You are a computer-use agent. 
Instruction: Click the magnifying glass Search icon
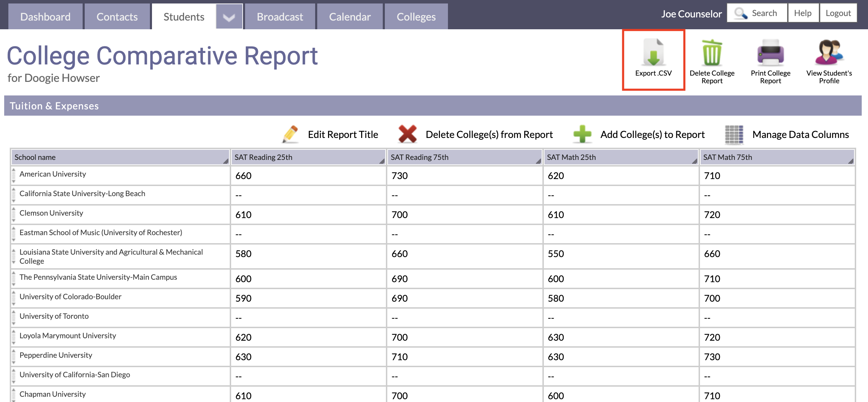pyautogui.click(x=740, y=13)
